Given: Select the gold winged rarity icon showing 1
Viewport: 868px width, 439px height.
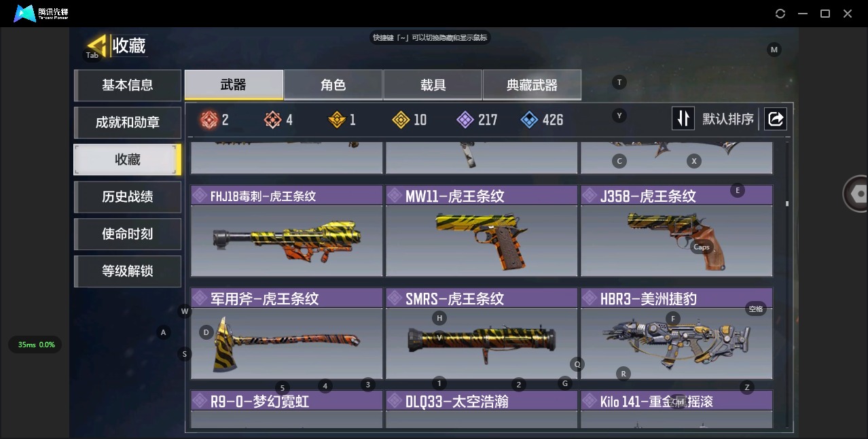Looking at the screenshot, I should pyautogui.click(x=337, y=120).
